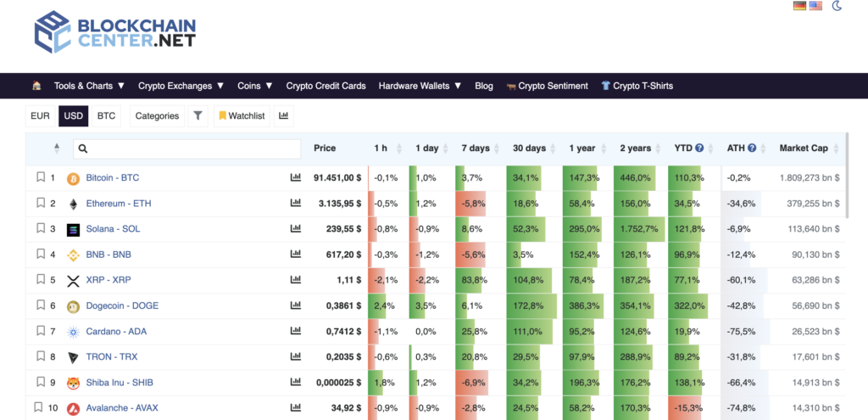Screen dimensions: 868x420
Task: Click the Solana coin logo
Action: [73, 230]
